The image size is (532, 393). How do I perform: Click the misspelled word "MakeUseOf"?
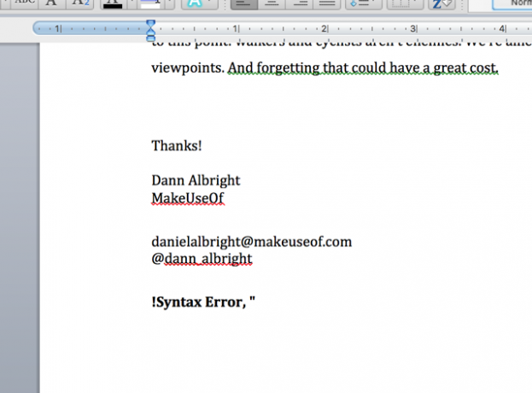tap(188, 198)
